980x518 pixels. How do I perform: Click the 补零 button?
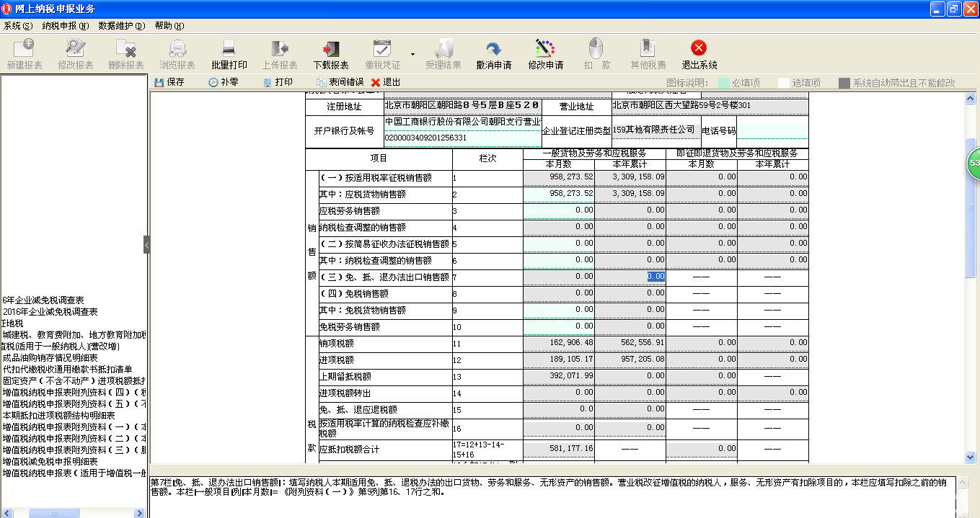coord(224,82)
